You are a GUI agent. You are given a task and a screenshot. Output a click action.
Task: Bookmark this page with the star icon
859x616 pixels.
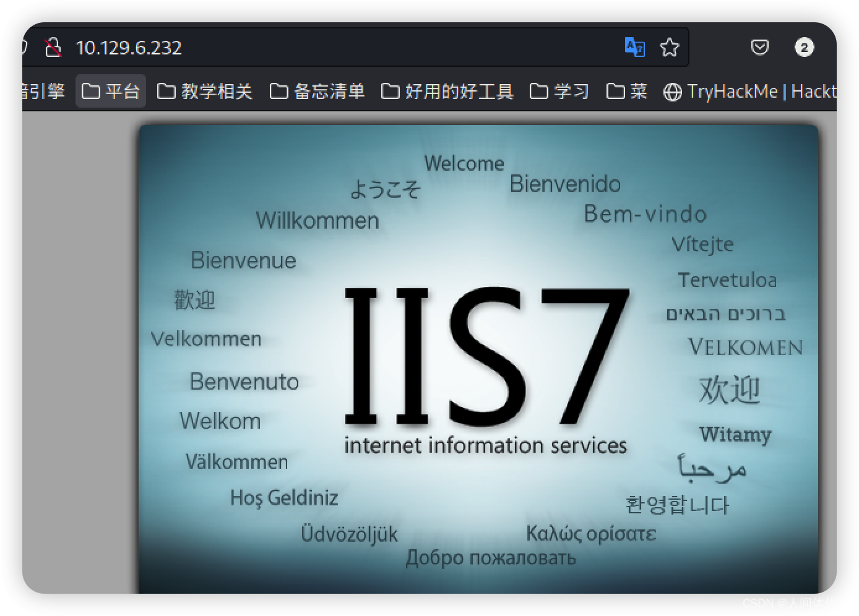coord(670,48)
